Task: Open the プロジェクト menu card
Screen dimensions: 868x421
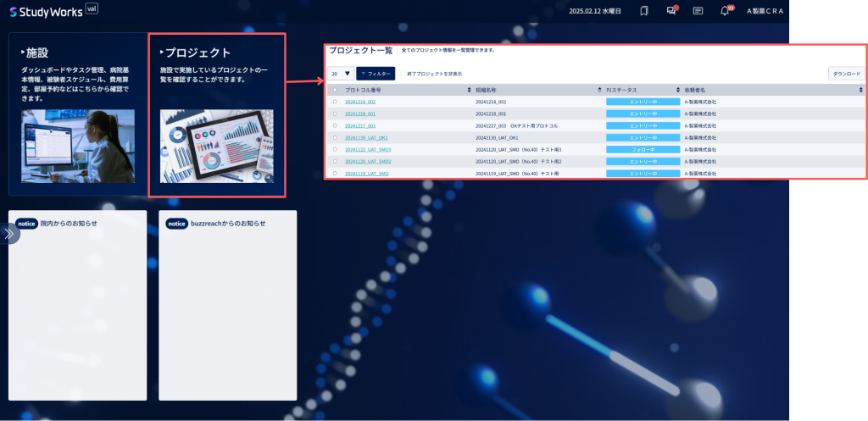Action: click(x=217, y=115)
